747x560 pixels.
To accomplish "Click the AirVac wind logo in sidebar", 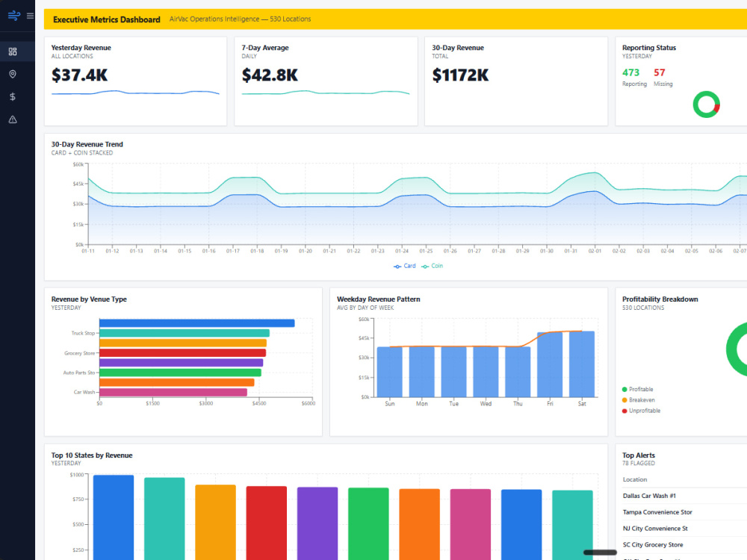I will [13, 15].
